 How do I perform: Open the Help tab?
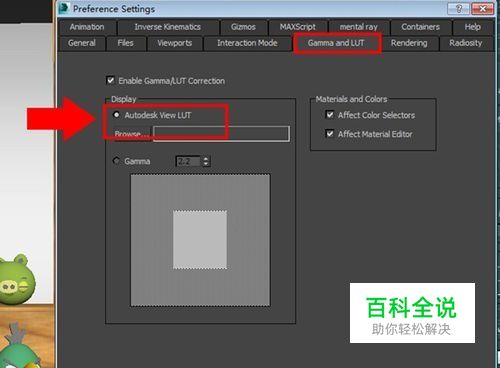click(473, 27)
